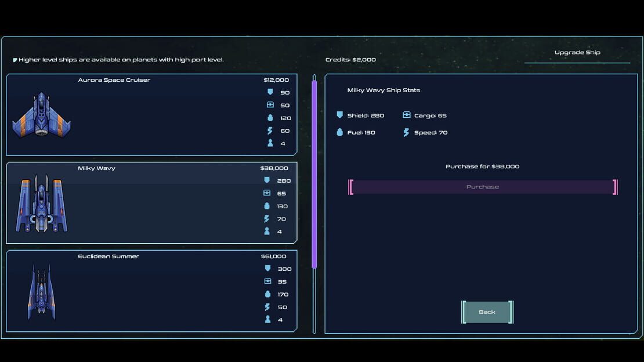
Task: Click the $12,000 price on Aurora Space Cruiser
Action: pyautogui.click(x=276, y=79)
